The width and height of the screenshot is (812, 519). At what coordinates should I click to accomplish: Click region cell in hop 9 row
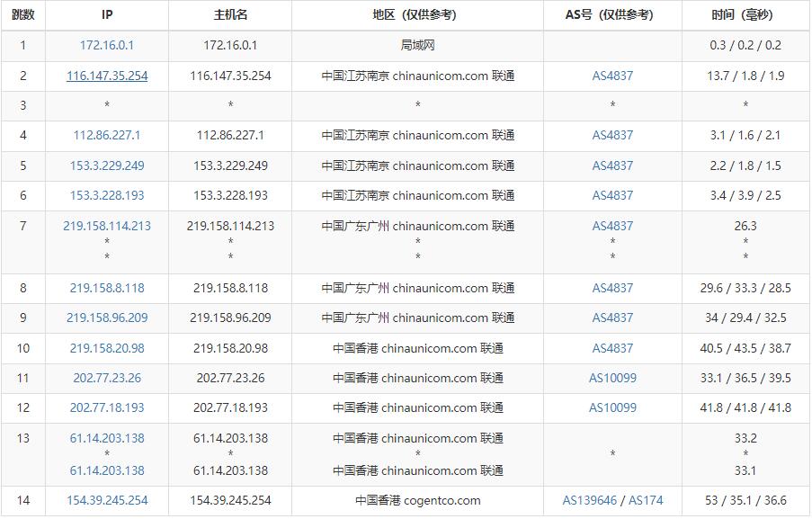click(417, 318)
